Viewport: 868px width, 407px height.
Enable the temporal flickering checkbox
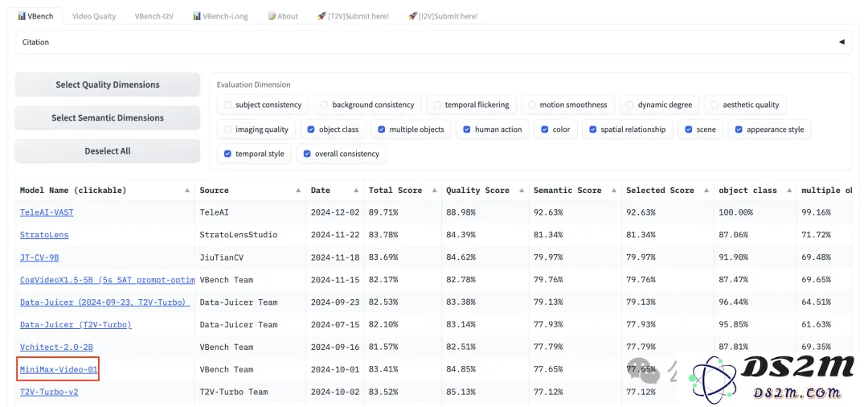click(437, 105)
